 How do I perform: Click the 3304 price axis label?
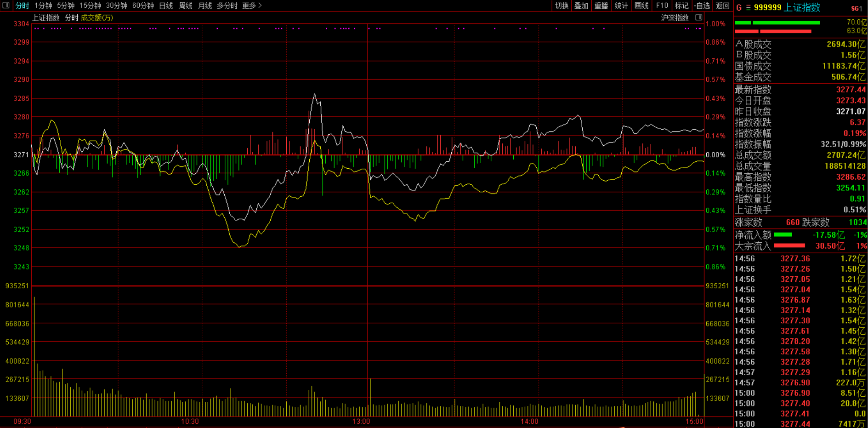pos(21,24)
